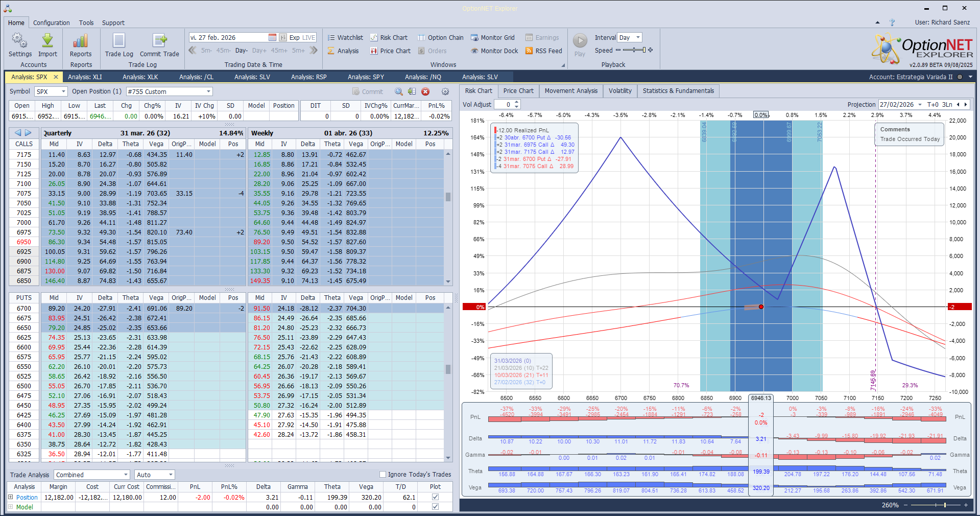Viewport: 980px width, 516px height.
Task: Click the Day- step button
Action: click(x=242, y=51)
